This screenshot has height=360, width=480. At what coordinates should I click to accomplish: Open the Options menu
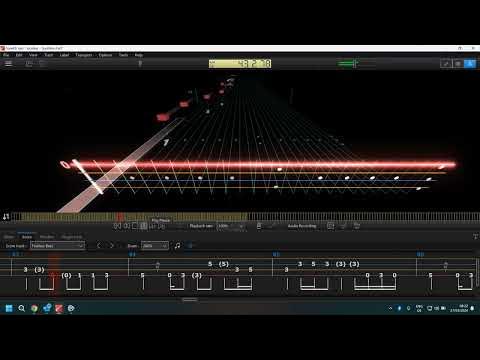(x=105, y=55)
